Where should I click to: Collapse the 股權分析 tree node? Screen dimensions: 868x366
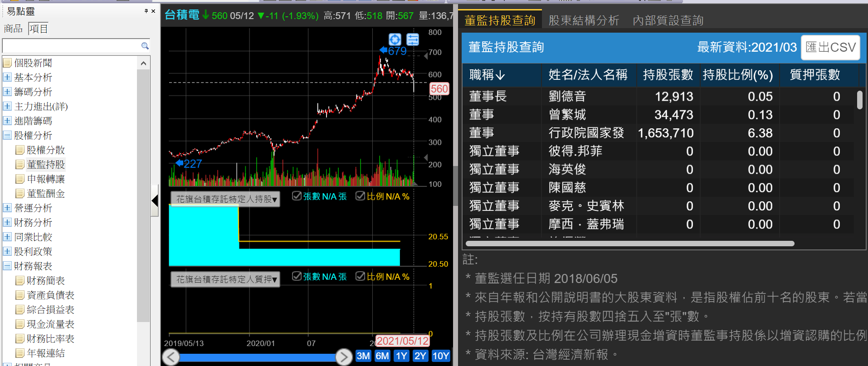tap(7, 136)
